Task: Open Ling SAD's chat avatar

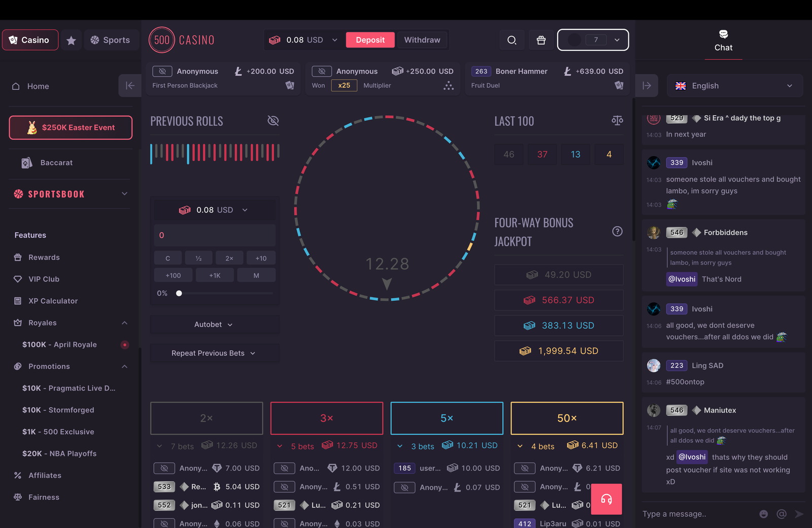Action: click(654, 366)
